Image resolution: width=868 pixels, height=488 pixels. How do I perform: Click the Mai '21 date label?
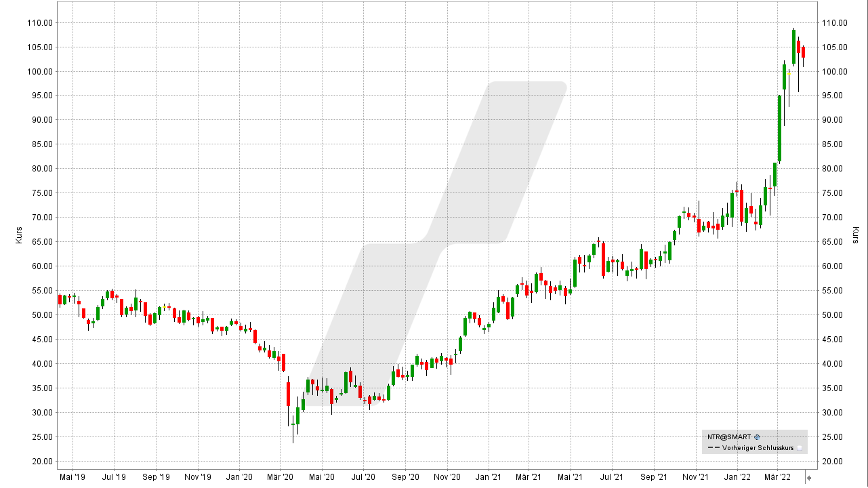[571, 477]
